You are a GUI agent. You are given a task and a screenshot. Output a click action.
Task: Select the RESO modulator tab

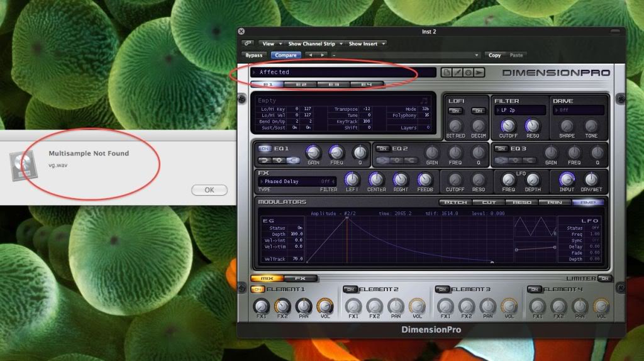[x=521, y=202]
